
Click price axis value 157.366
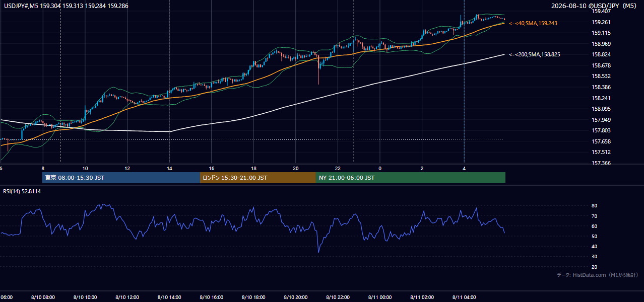[x=601, y=163]
